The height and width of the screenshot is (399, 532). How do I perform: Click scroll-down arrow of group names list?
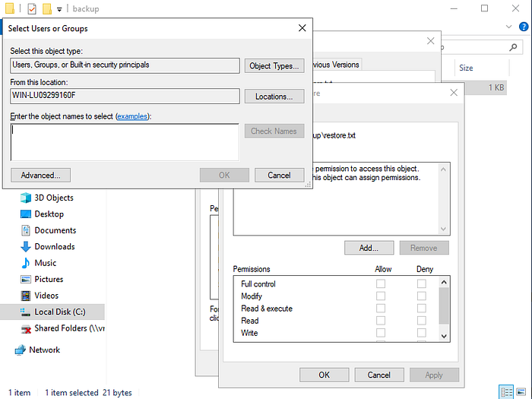[x=443, y=229]
